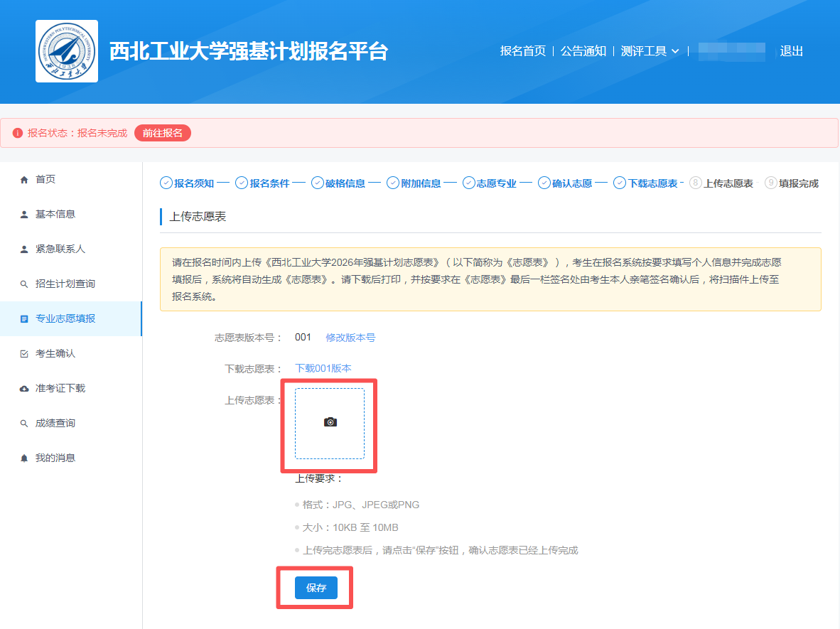Open 公告通知 in top navigation
The width and height of the screenshot is (840, 629).
(x=583, y=51)
